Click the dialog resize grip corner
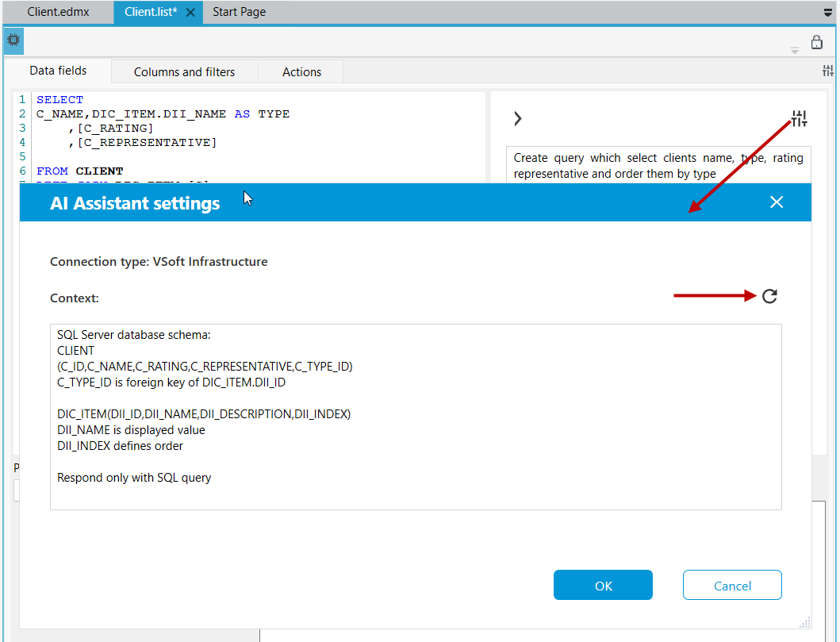Screen dimensions: 840x642 (804, 622)
